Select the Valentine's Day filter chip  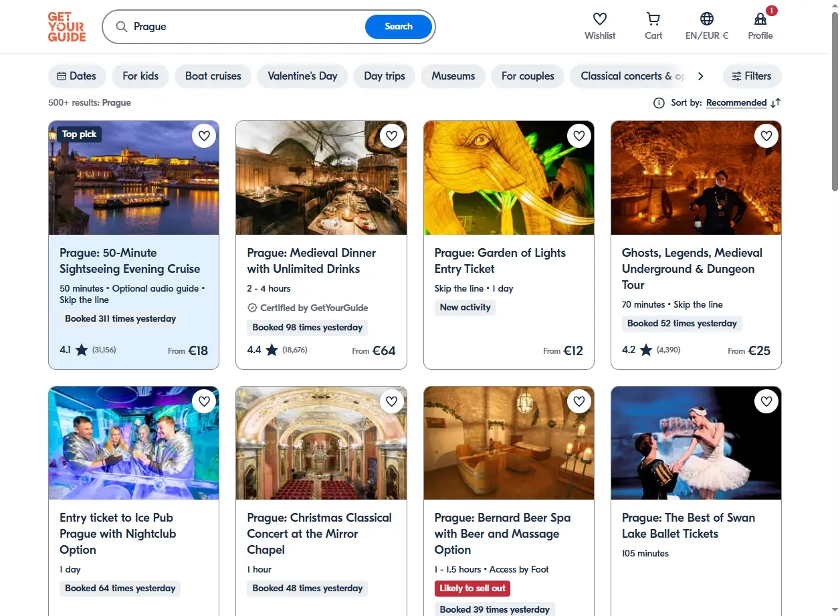pos(302,76)
